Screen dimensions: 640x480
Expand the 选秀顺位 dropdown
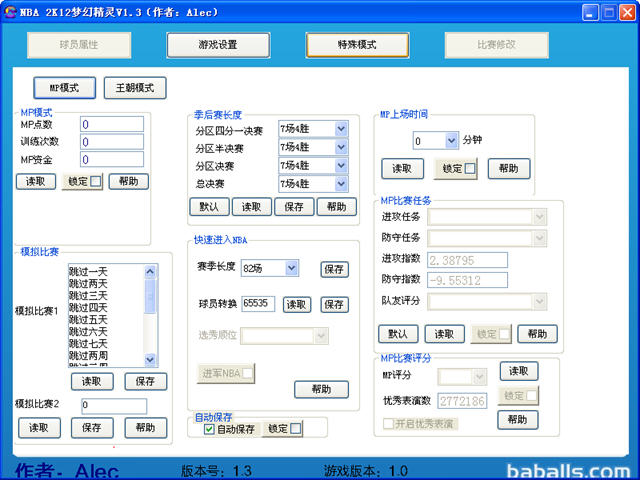[x=321, y=336]
